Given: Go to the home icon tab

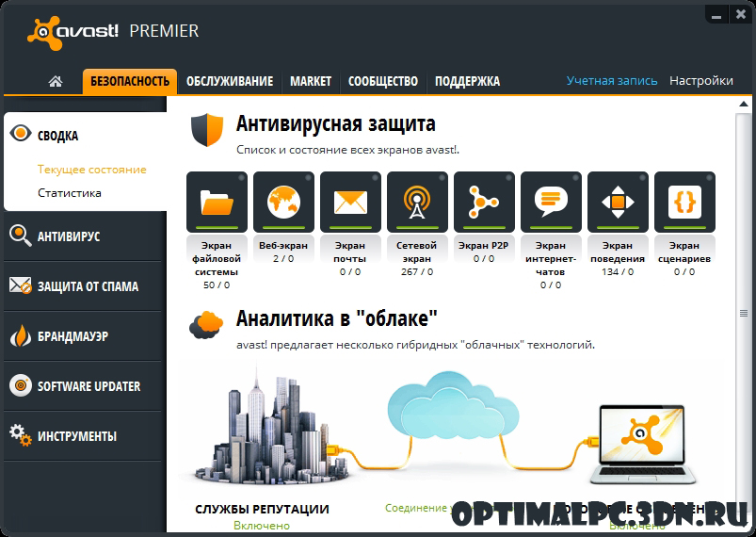Looking at the screenshot, I should point(56,81).
